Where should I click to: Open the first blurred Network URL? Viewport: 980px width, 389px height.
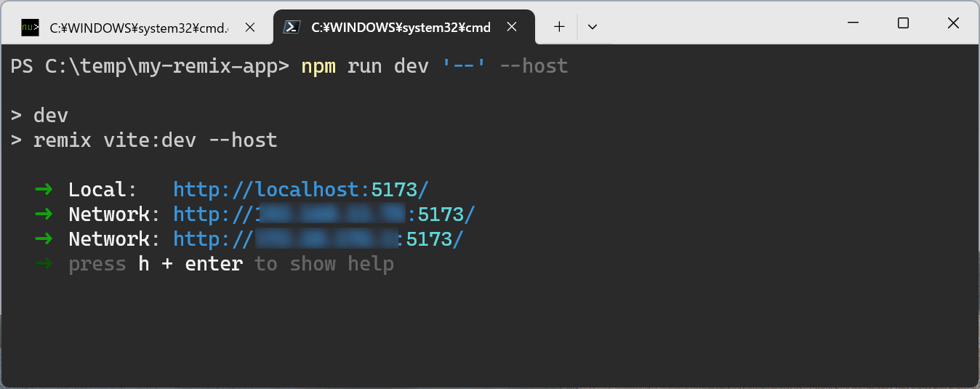pos(324,214)
